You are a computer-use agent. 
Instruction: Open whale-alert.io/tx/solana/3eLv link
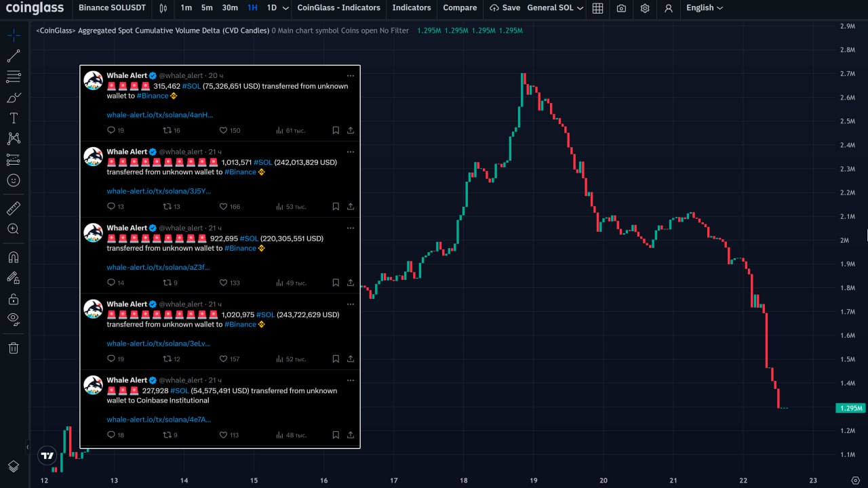tap(159, 344)
